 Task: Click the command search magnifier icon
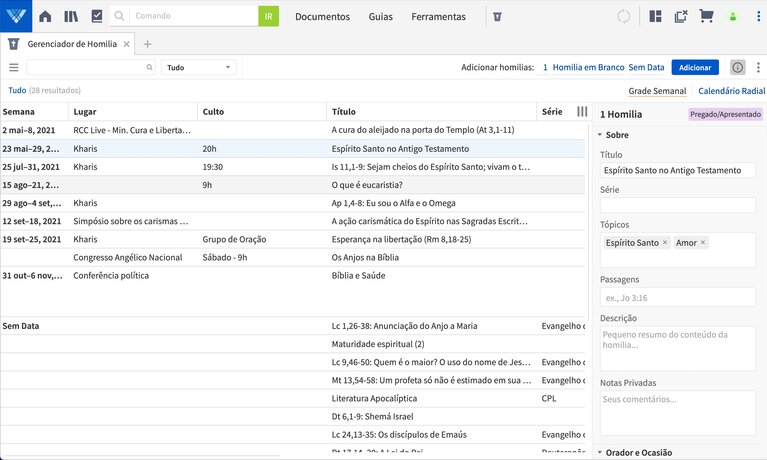[119, 16]
